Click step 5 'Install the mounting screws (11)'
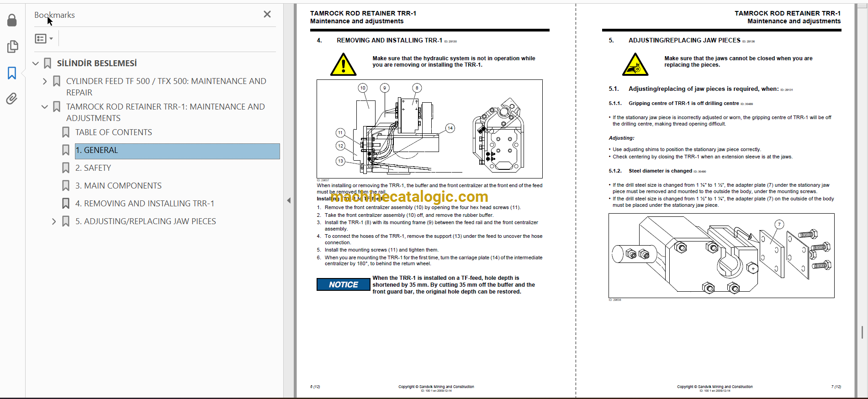The height and width of the screenshot is (399, 868). (x=378, y=250)
